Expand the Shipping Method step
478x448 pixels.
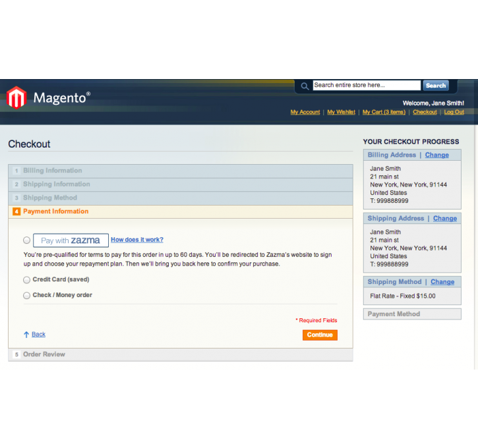coord(50,198)
